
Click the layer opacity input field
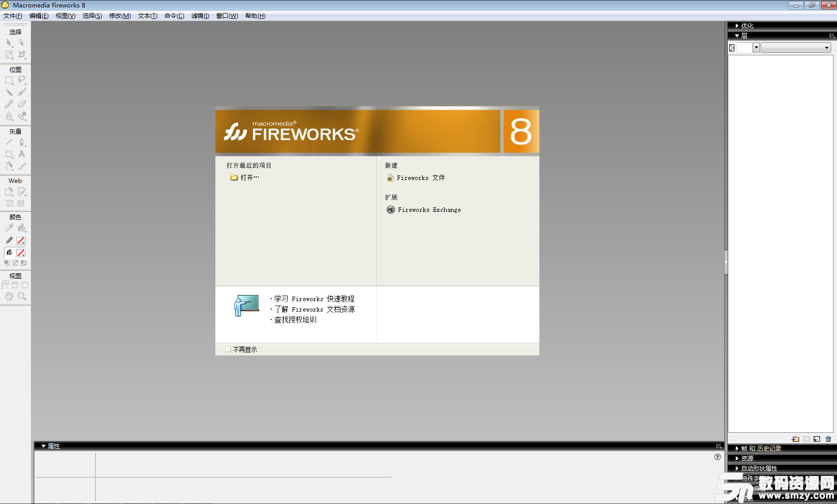click(x=744, y=48)
